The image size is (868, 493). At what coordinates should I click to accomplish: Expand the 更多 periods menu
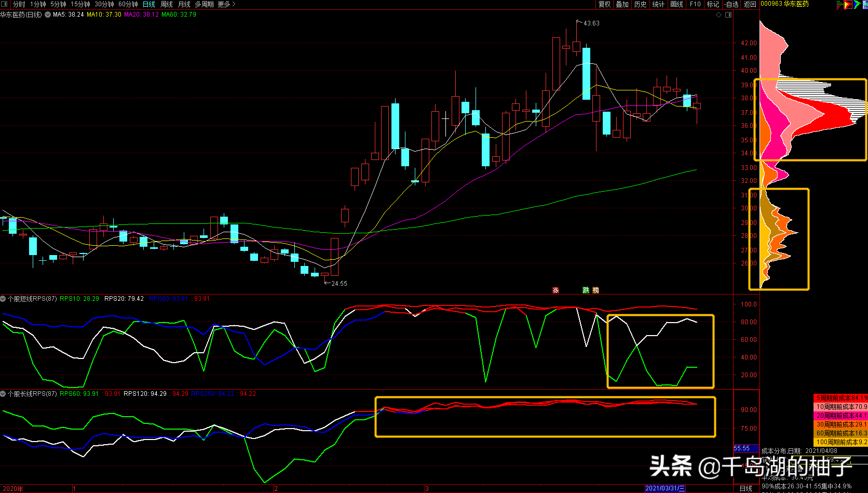point(227,4)
